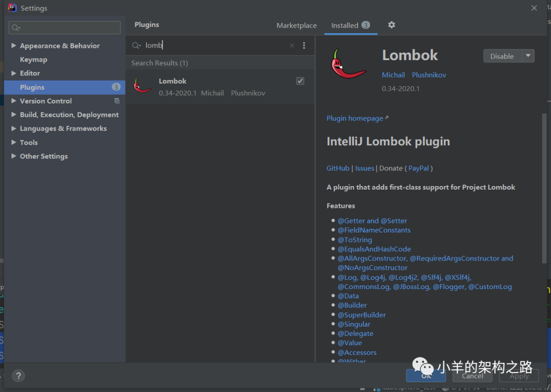Image resolution: width=551 pixels, height=392 pixels.
Task: Expand the Other Settings section
Action: (14, 156)
